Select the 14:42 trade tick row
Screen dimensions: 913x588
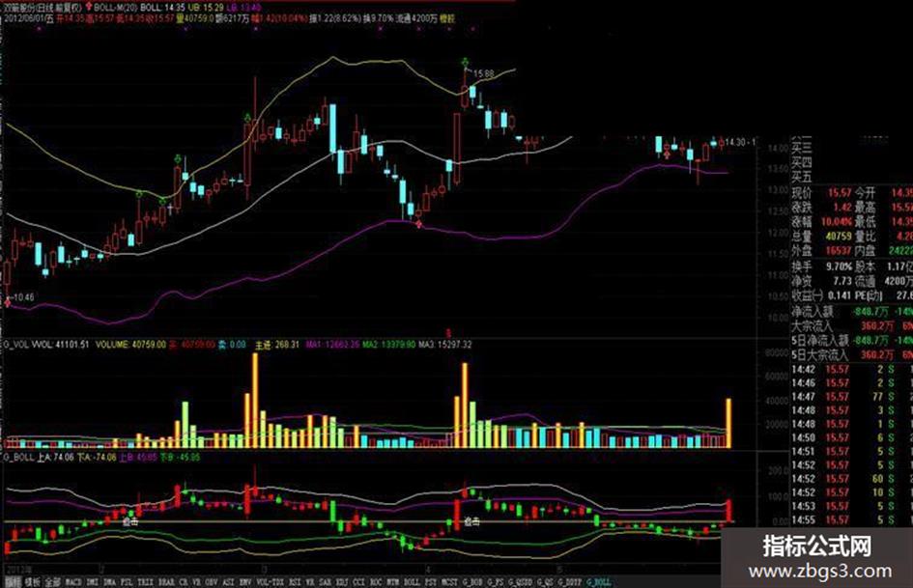(851, 369)
